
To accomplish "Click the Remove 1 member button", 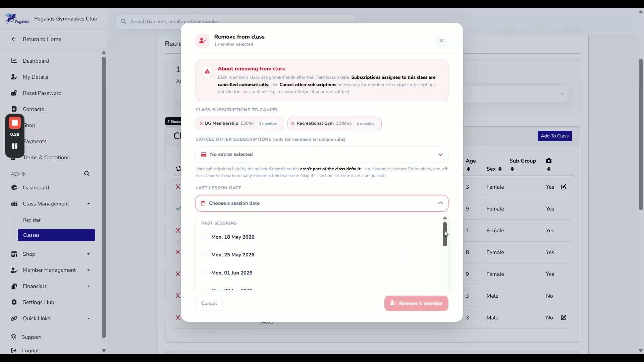I will 416,303.
